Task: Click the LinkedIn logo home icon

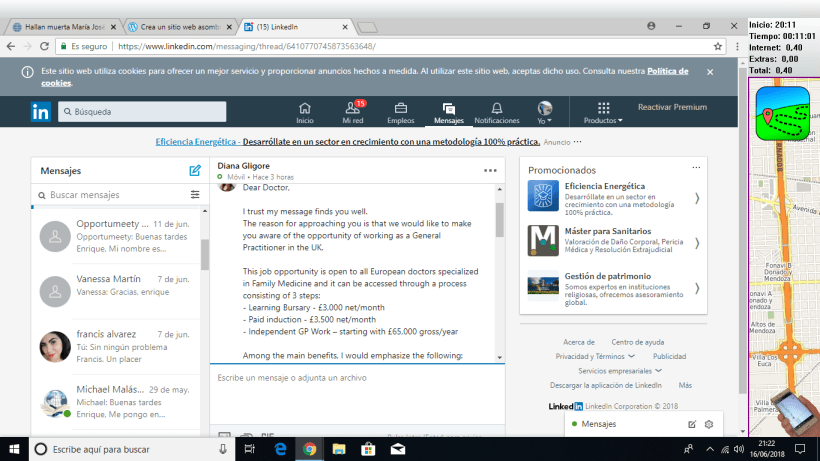Action: (x=41, y=112)
